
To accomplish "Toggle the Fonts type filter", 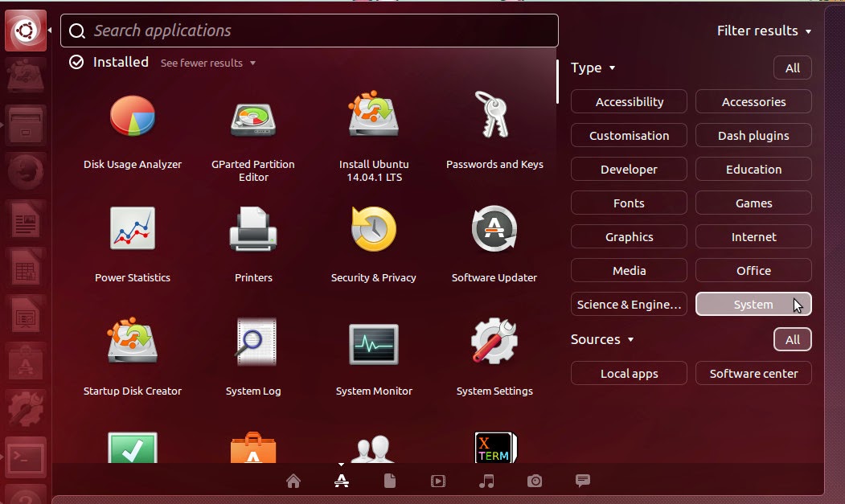I will pos(629,203).
